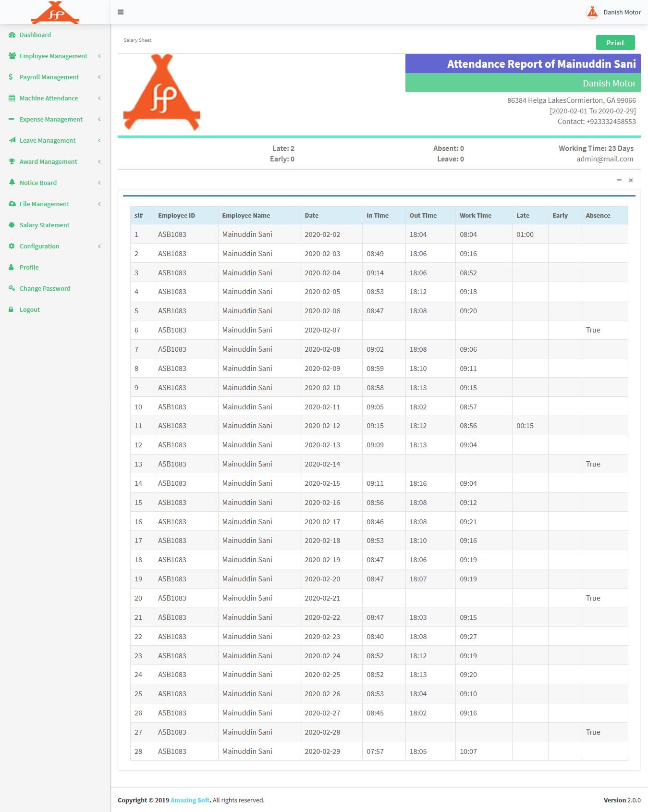Click the Employee Management users icon
Screen dimensions: 648x812
coord(12,56)
